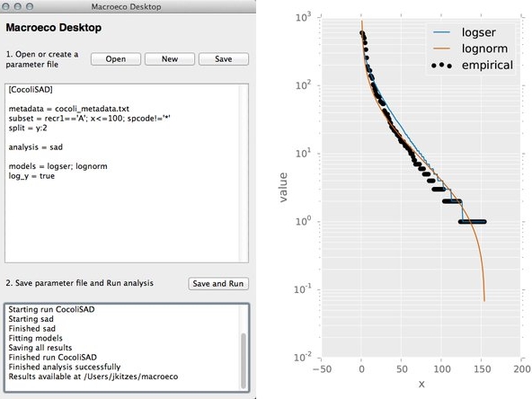532x399 pixels.
Task: Click the '1. Open or create a parameter file' label
Action: click(42, 59)
